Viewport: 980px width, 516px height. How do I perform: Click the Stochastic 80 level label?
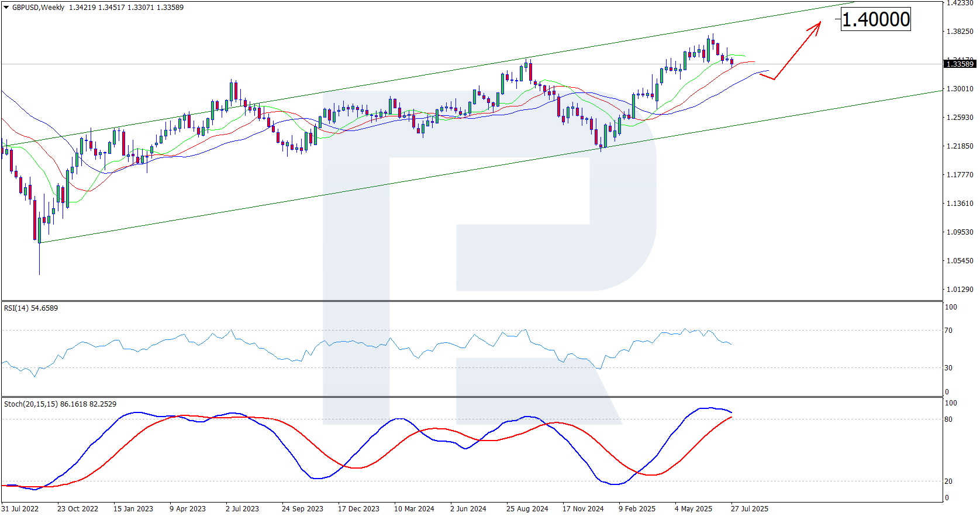click(x=948, y=419)
